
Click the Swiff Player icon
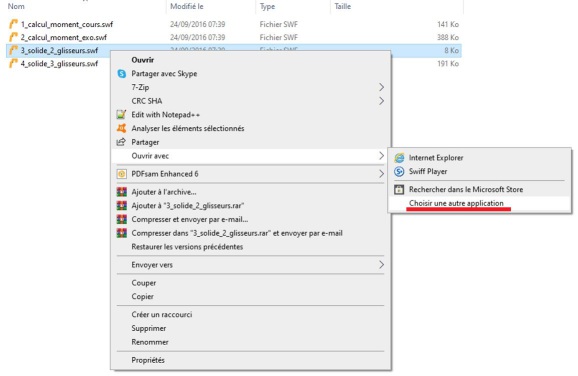[399, 171]
